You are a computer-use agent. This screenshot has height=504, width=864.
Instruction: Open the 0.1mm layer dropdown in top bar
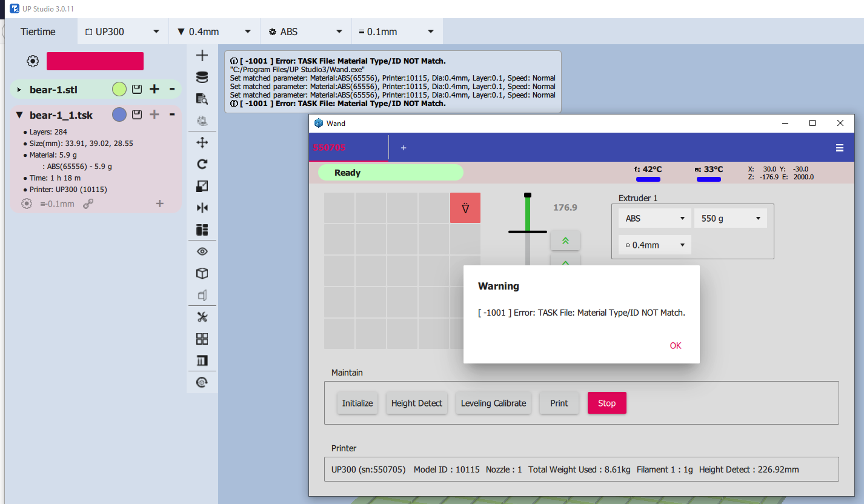pyautogui.click(x=397, y=31)
